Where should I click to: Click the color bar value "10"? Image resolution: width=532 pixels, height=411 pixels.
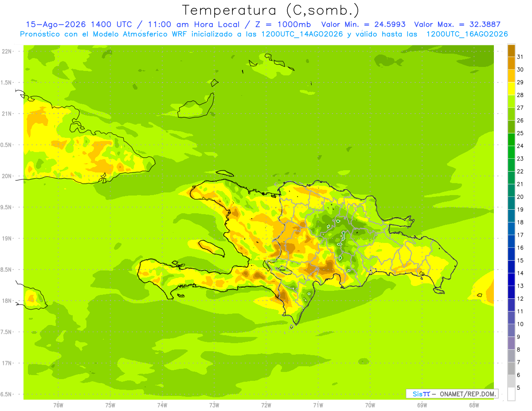point(520,324)
